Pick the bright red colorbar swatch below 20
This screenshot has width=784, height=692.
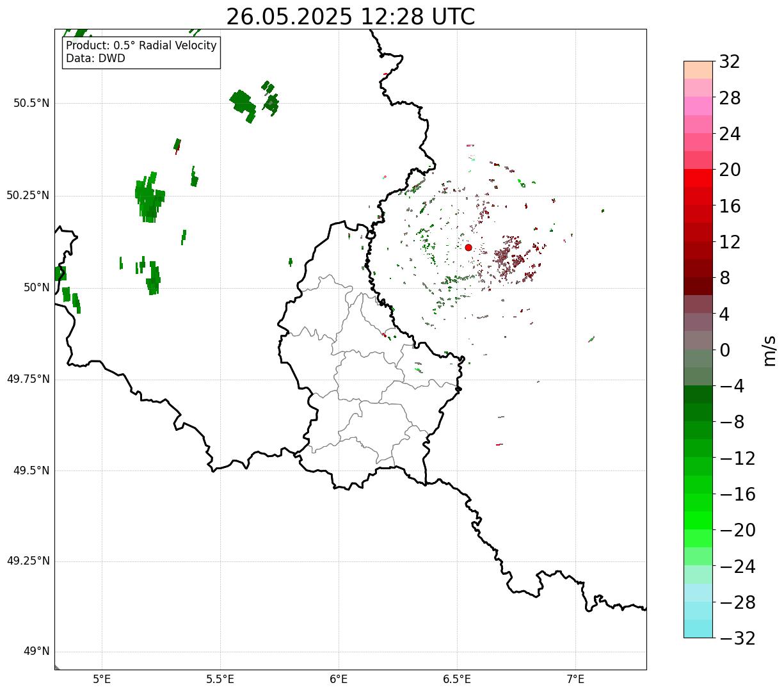point(698,179)
